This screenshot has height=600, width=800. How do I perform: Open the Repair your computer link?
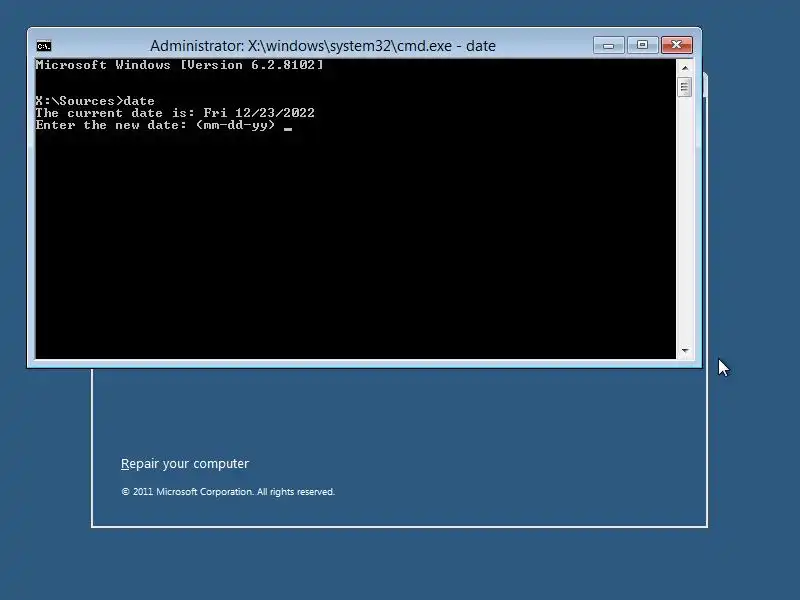click(185, 464)
